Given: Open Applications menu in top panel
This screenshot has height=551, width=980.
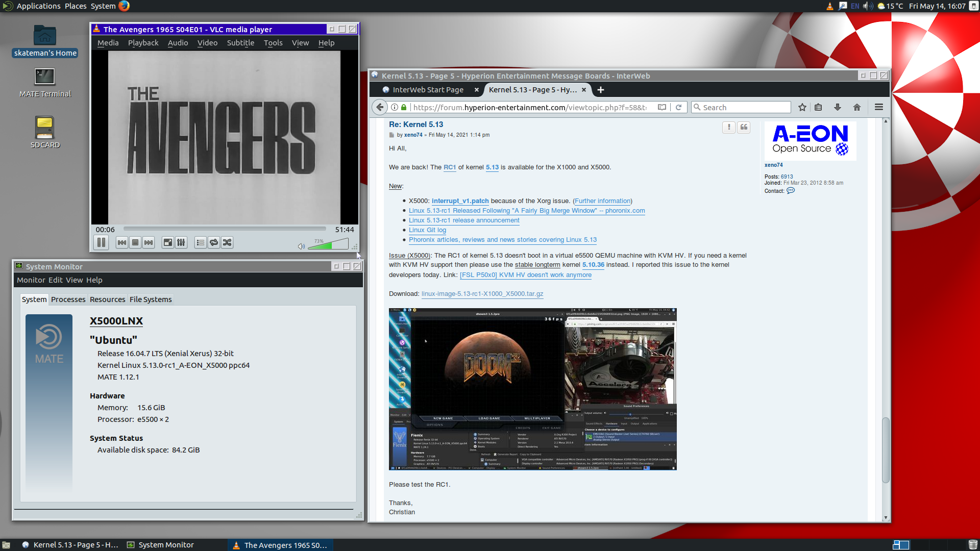Looking at the screenshot, I should [38, 6].
